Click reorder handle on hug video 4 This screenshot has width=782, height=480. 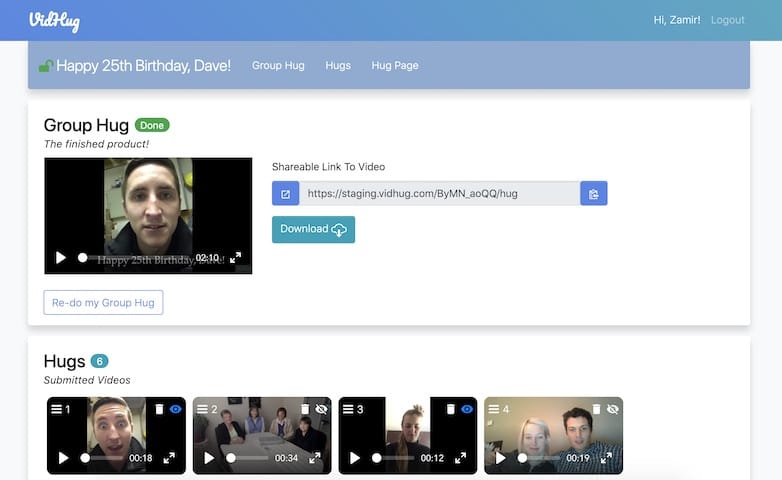(493, 409)
